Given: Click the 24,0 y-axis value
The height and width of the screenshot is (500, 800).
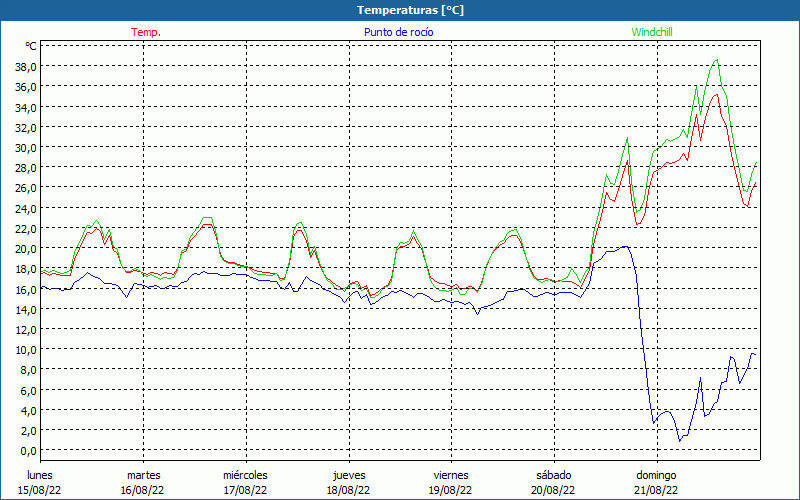Looking at the screenshot, I should tap(27, 208).
